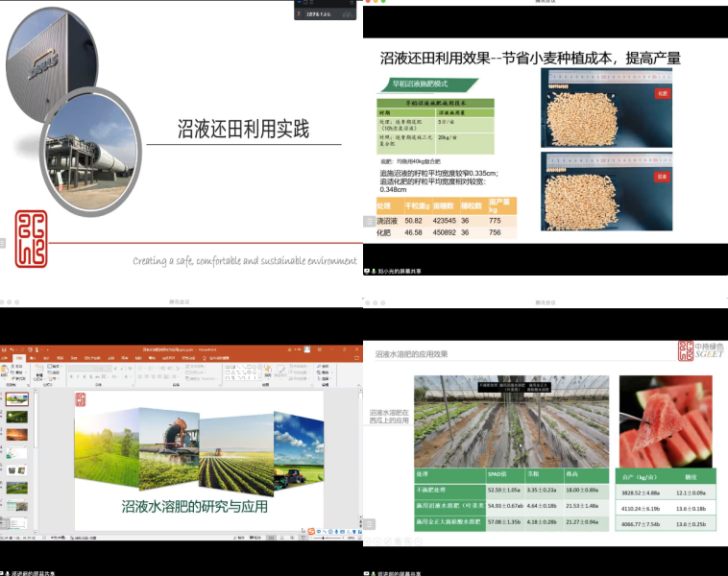Click the bullets list icon

140,368
